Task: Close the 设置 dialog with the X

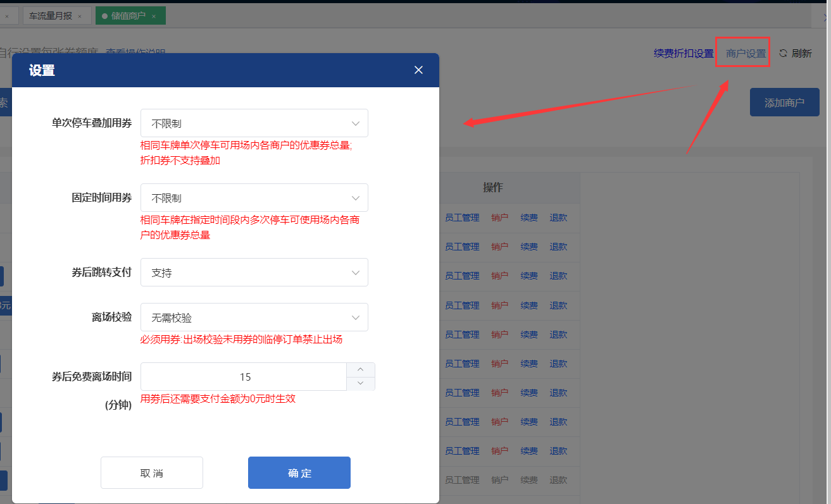Action: click(418, 70)
